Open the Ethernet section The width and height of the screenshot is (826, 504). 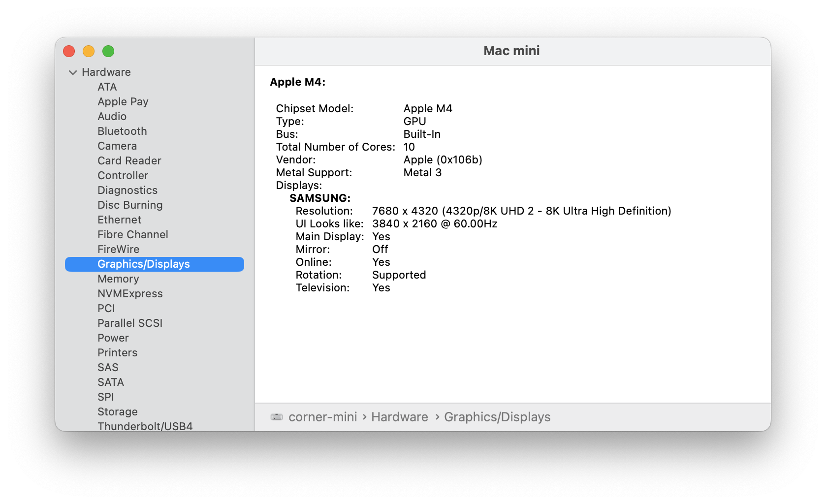point(119,220)
